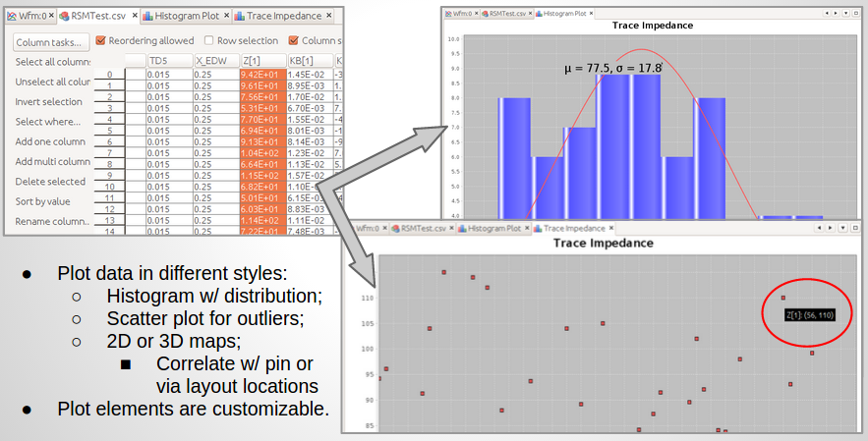Close Trace Impedance tab in scatter panel

tap(610, 228)
